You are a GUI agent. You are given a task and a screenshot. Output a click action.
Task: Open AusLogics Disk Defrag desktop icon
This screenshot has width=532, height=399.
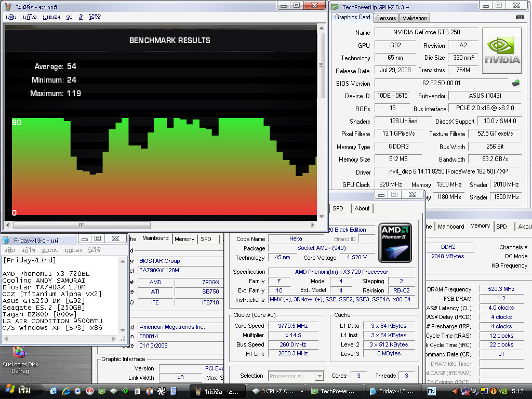tap(20, 353)
